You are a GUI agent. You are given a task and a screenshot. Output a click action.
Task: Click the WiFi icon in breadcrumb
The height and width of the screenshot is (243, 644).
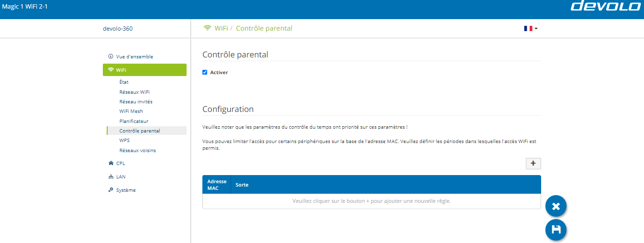pos(207,28)
